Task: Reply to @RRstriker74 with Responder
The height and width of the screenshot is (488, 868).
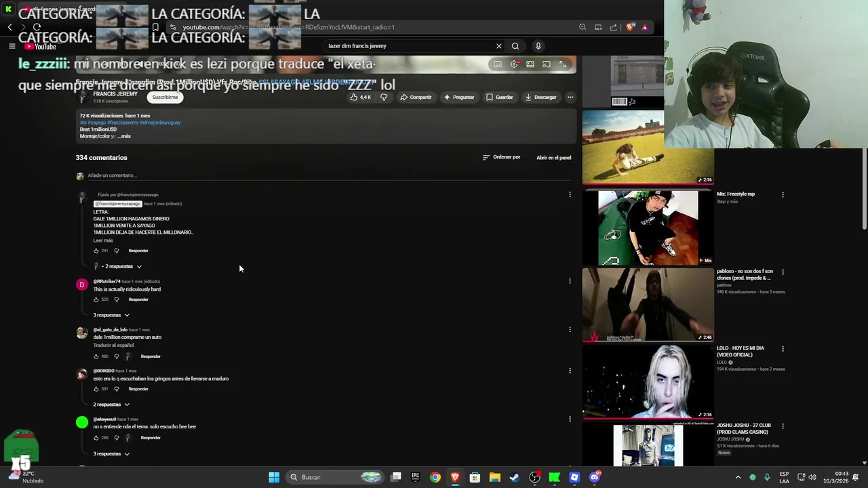Action: coord(138,300)
